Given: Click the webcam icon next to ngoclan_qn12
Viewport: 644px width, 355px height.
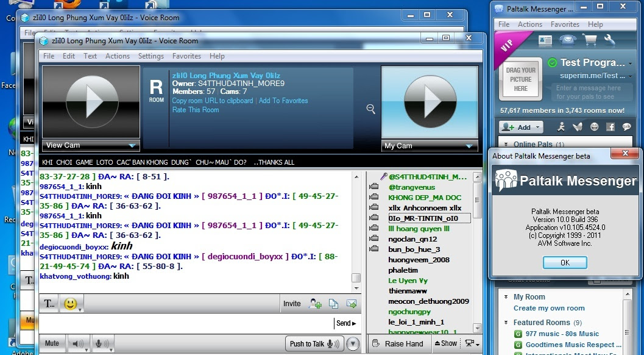Looking at the screenshot, I should coord(373,238).
